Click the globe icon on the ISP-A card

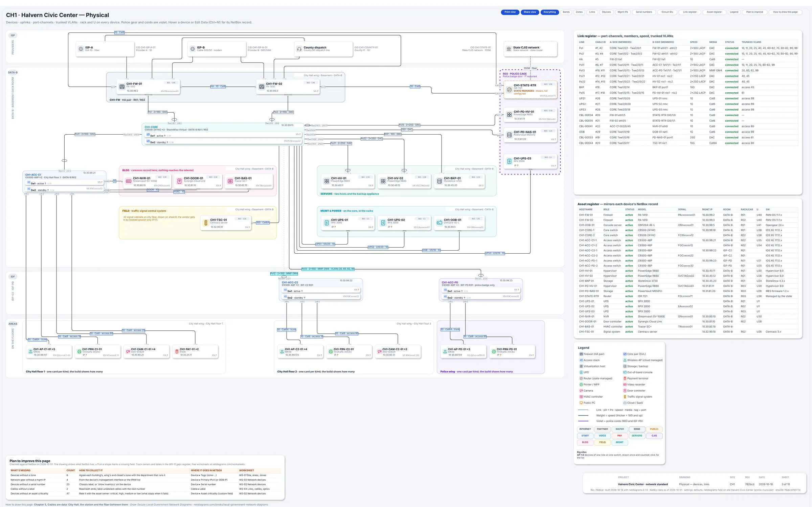click(81, 49)
